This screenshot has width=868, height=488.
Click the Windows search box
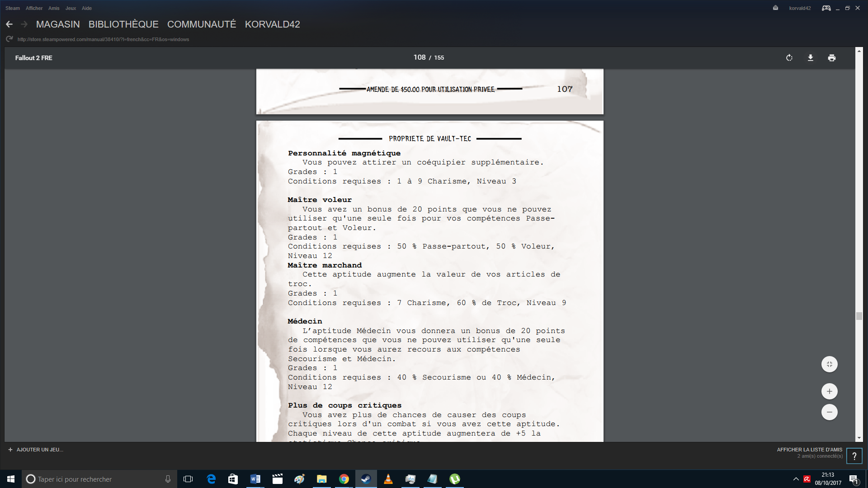click(99, 479)
